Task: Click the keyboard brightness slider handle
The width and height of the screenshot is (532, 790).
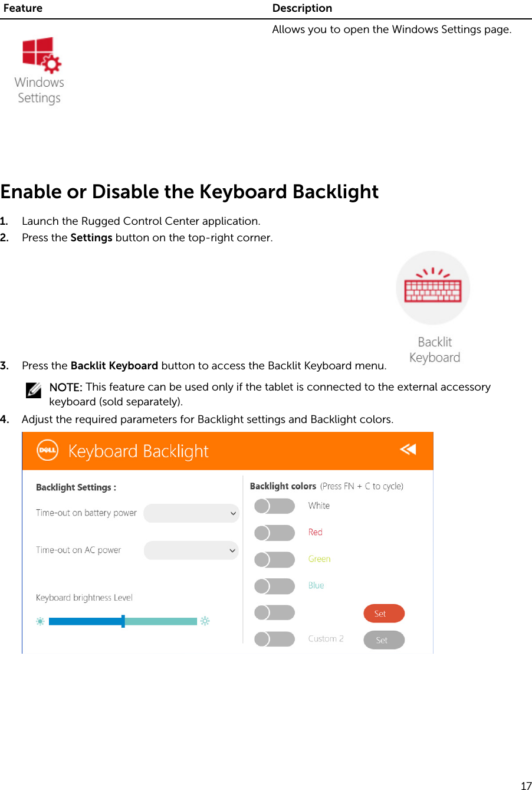Action: [x=123, y=621]
